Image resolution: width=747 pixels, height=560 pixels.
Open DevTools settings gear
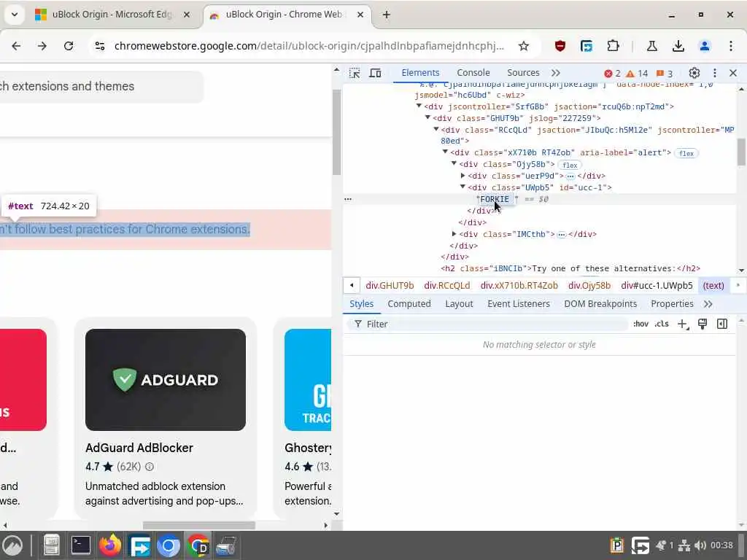pos(694,73)
